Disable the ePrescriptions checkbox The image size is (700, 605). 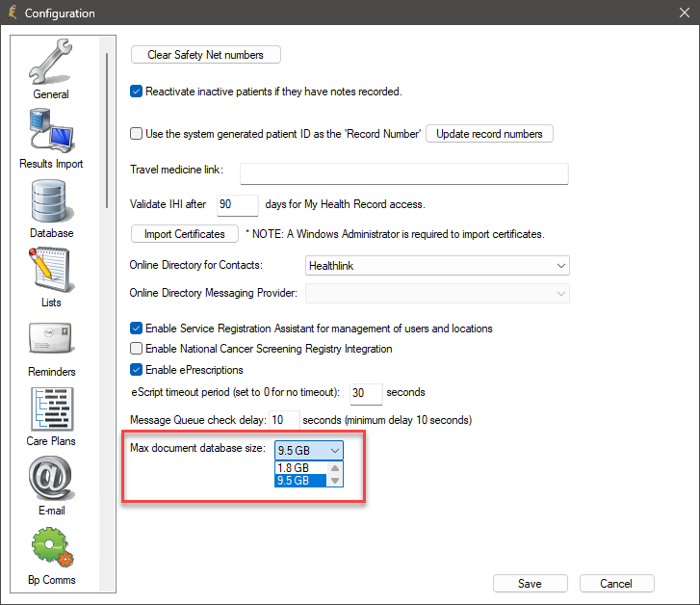click(137, 370)
